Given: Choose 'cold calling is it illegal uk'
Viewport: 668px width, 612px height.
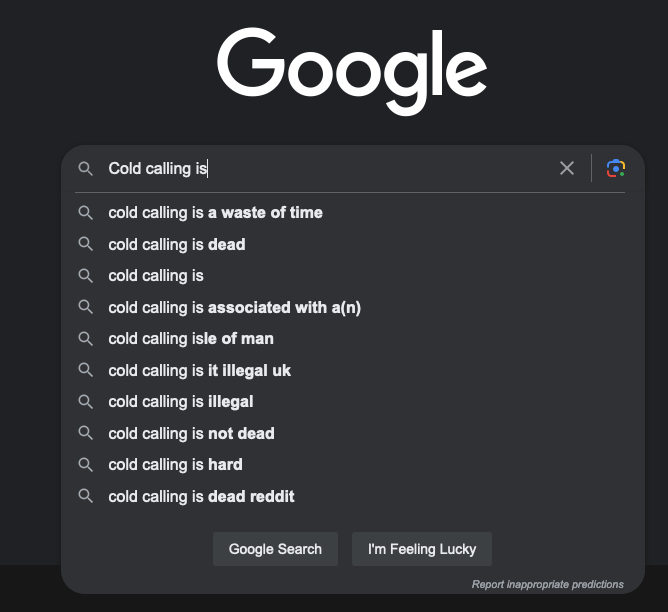Looking at the screenshot, I should pos(350,371).
